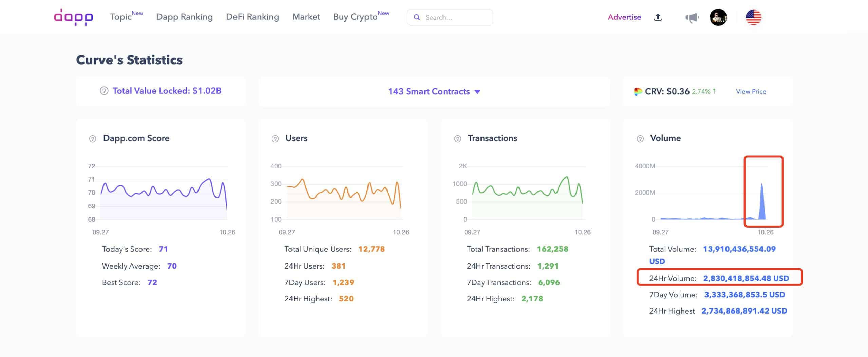Click the View Price link
Screen dimensions: 868x357
[x=751, y=91]
